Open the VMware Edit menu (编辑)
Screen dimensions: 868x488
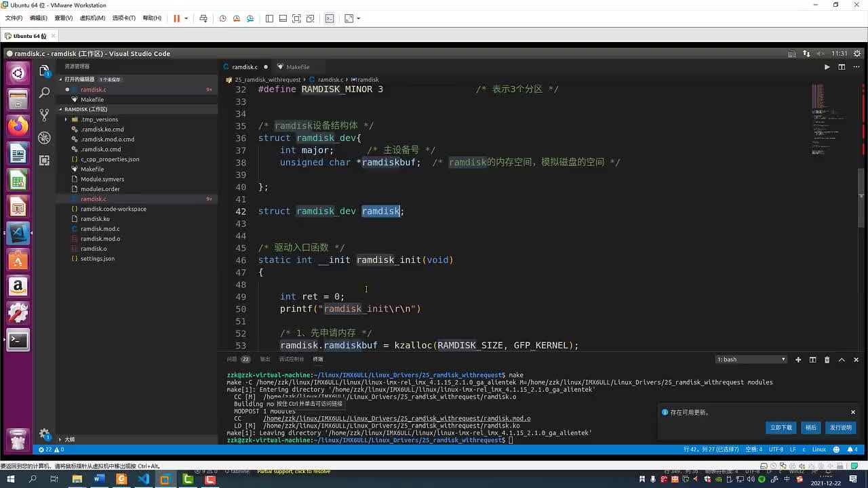(x=39, y=18)
